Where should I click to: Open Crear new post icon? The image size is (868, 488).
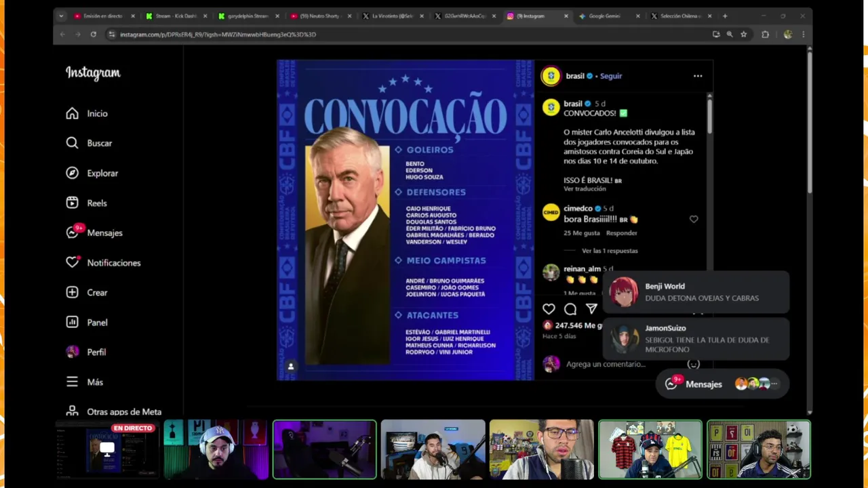pos(72,292)
